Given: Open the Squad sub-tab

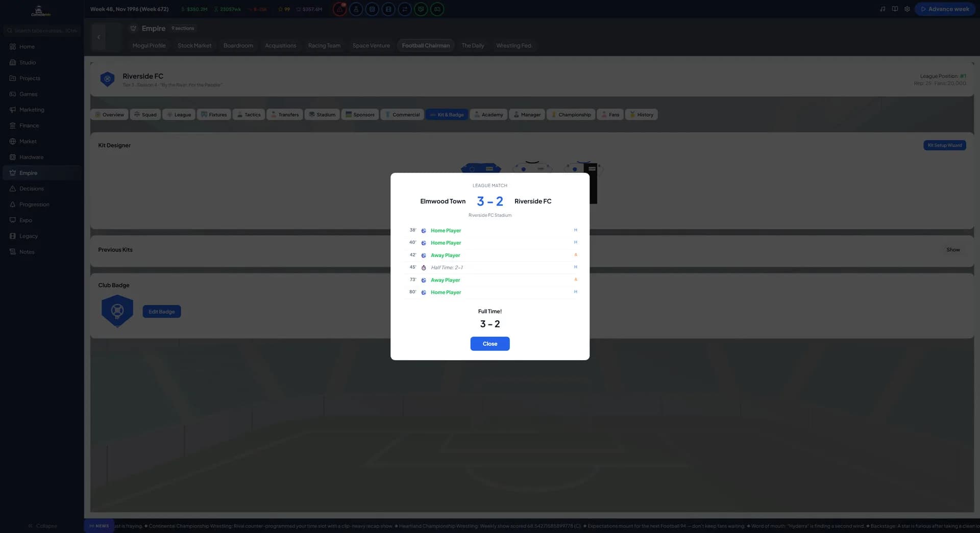Looking at the screenshot, I should 145,115.
